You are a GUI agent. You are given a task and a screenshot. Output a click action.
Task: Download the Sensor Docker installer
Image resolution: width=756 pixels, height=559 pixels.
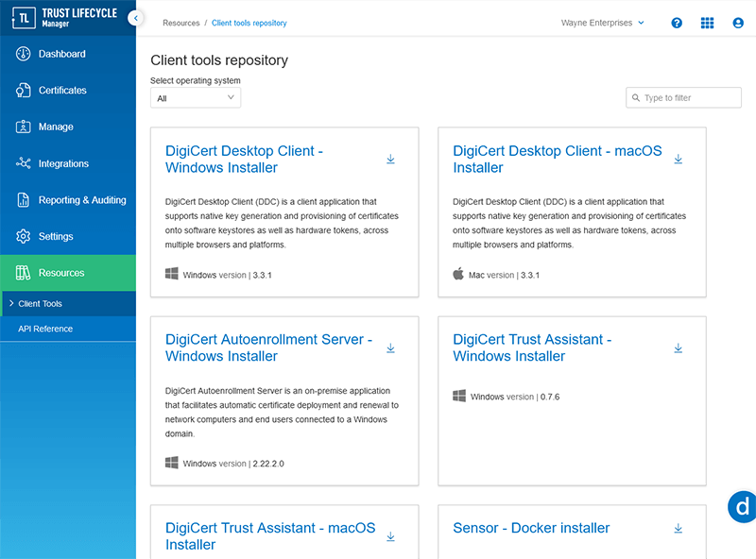(x=679, y=528)
